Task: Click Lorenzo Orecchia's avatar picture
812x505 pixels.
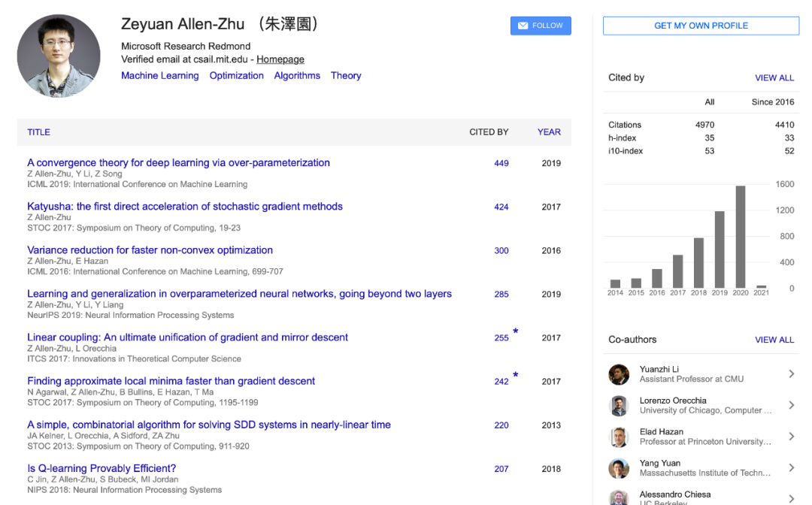Action: [x=619, y=406]
